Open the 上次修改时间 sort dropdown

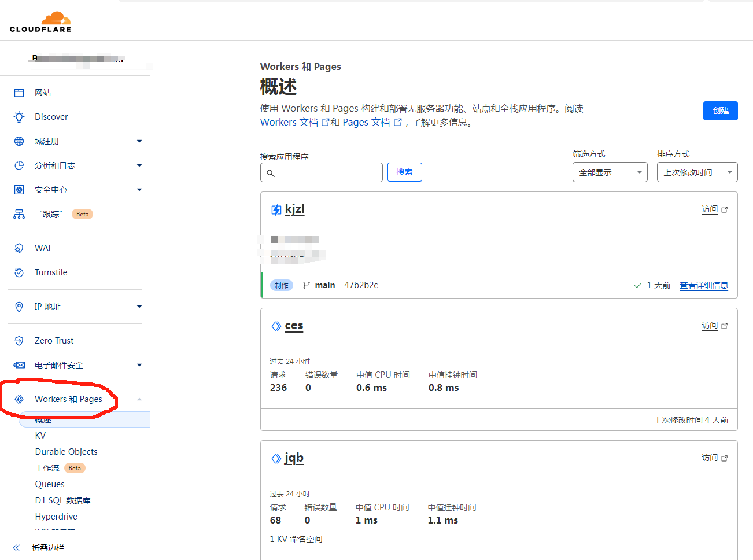(x=697, y=172)
